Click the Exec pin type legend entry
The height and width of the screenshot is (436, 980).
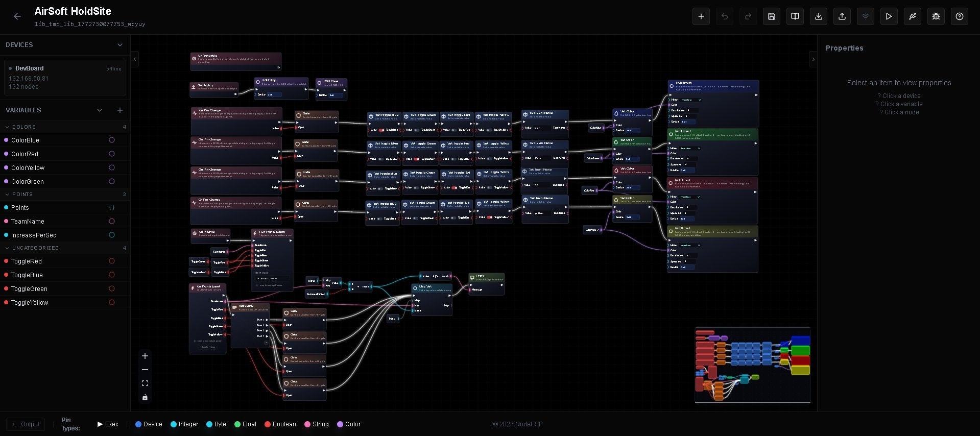(108, 424)
